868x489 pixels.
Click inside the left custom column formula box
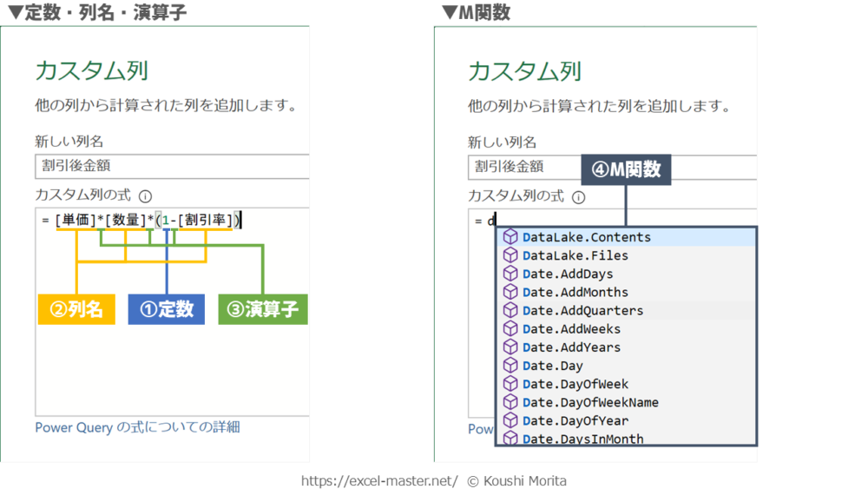(172, 365)
